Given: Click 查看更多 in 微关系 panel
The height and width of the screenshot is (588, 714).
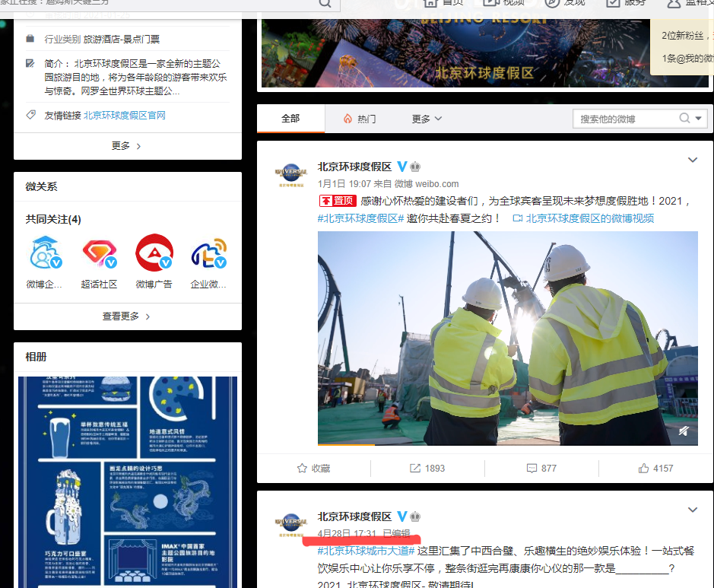Looking at the screenshot, I should (126, 316).
